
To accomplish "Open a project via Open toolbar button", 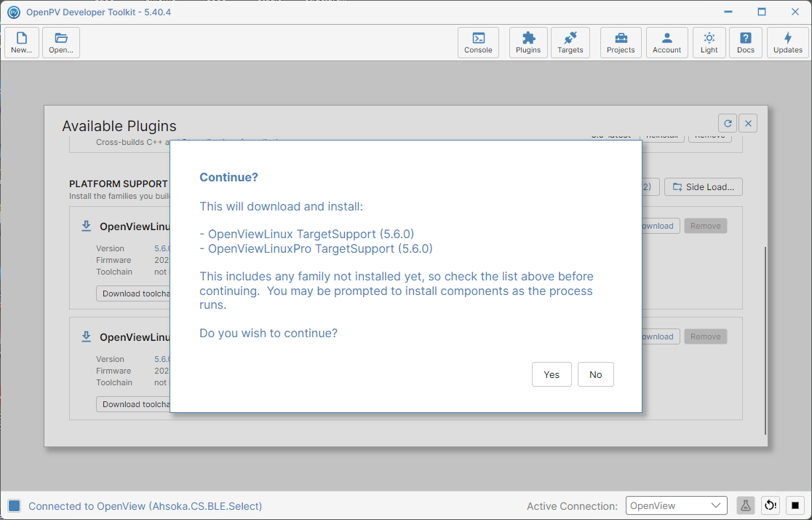I will (x=61, y=42).
